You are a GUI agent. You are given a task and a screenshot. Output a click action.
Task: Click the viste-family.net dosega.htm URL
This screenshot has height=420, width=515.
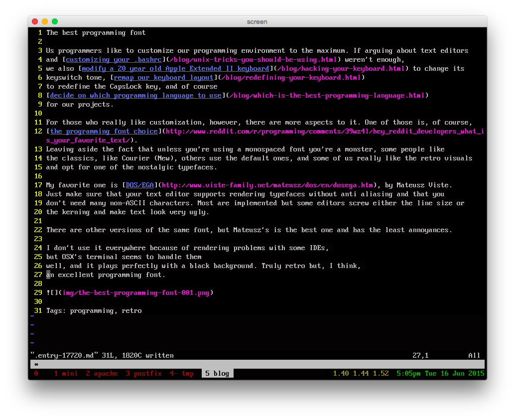click(267, 185)
